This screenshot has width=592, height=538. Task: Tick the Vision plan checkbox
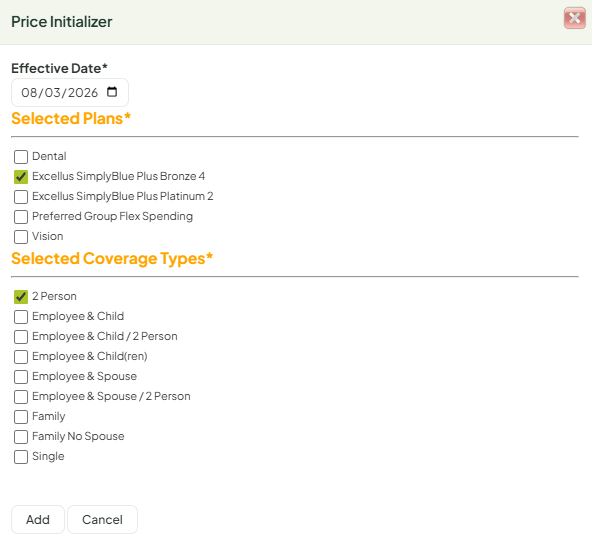tap(21, 237)
